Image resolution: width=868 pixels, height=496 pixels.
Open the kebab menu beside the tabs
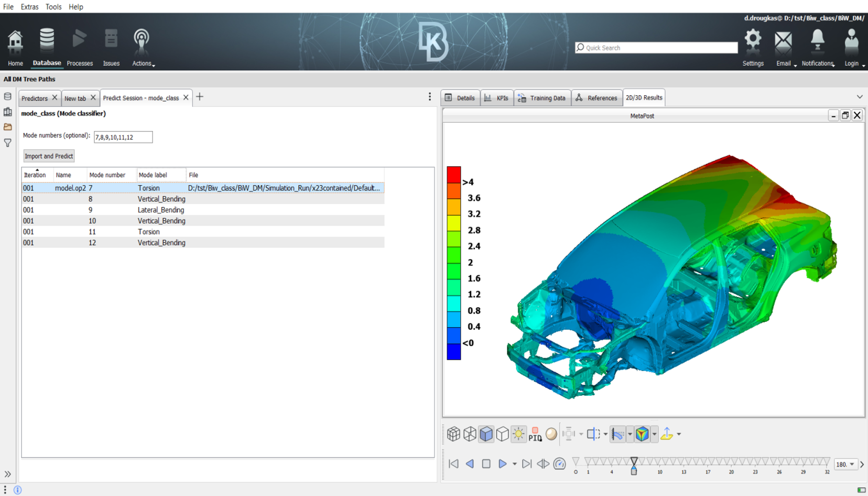tap(430, 97)
